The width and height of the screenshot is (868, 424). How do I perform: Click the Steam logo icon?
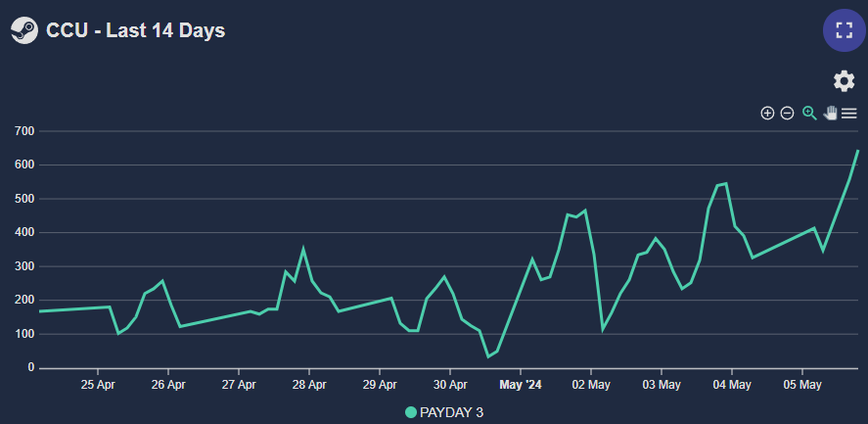(x=24, y=30)
